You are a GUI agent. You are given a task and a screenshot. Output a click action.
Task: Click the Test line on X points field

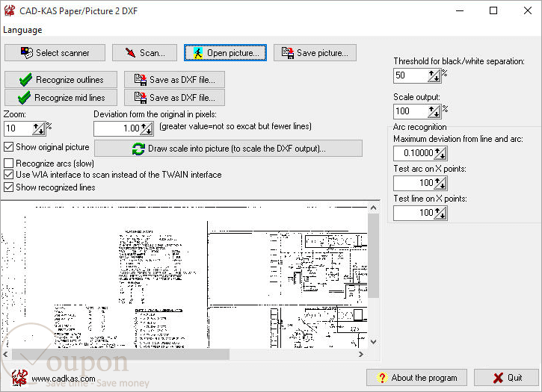coord(413,213)
